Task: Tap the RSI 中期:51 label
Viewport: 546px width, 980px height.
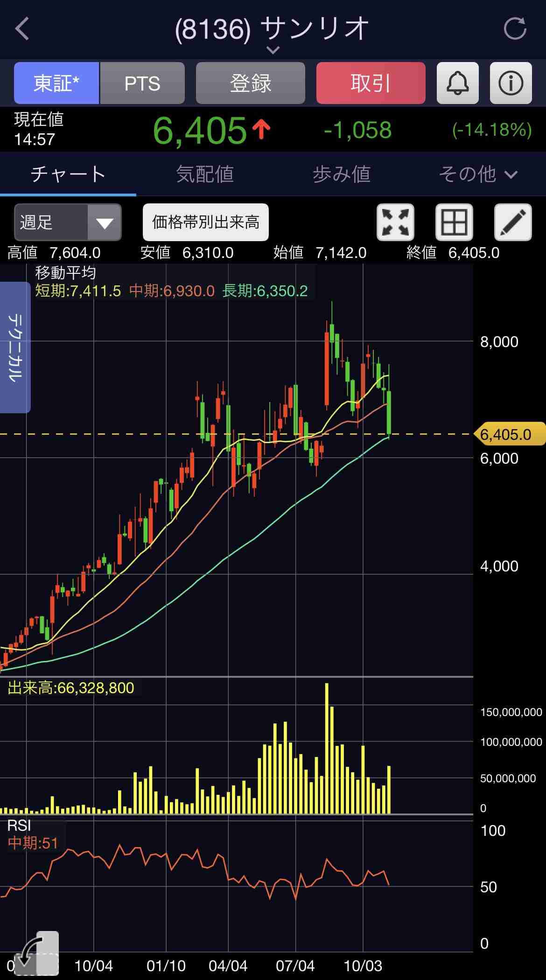Action: (x=33, y=834)
